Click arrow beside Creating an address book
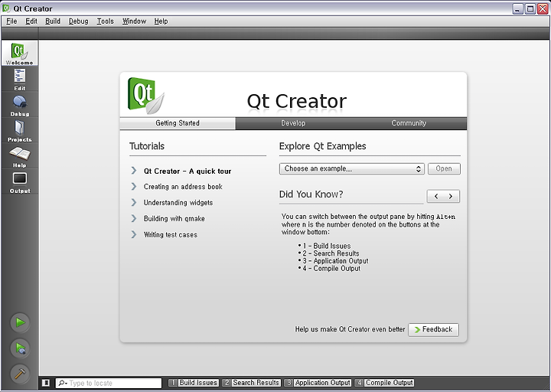Image resolution: width=551 pixels, height=392 pixels. coord(133,186)
